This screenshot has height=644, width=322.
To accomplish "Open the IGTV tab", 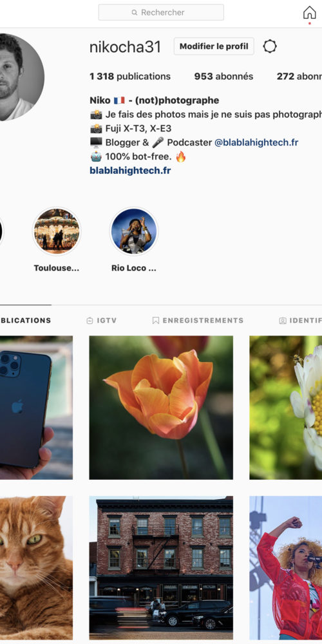I will [x=102, y=320].
